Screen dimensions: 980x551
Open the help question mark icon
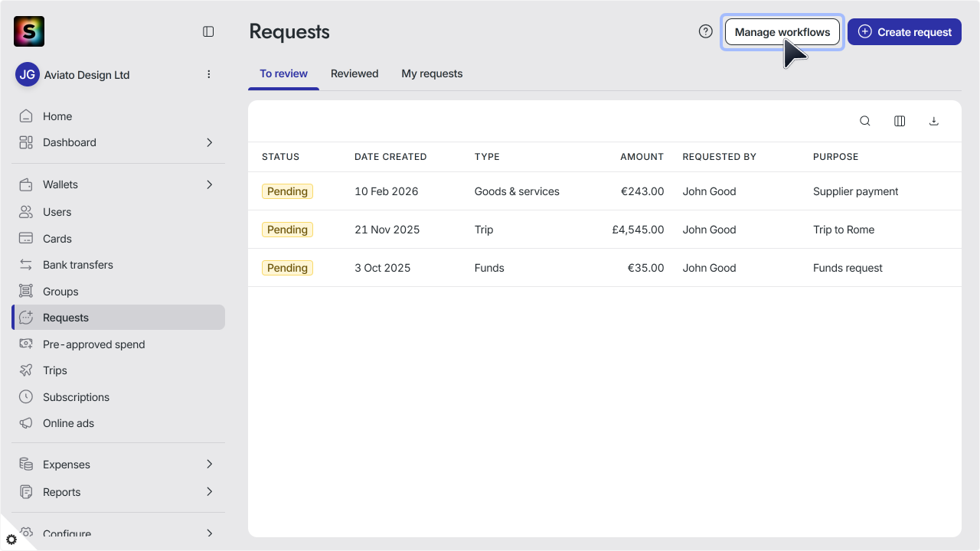click(706, 31)
